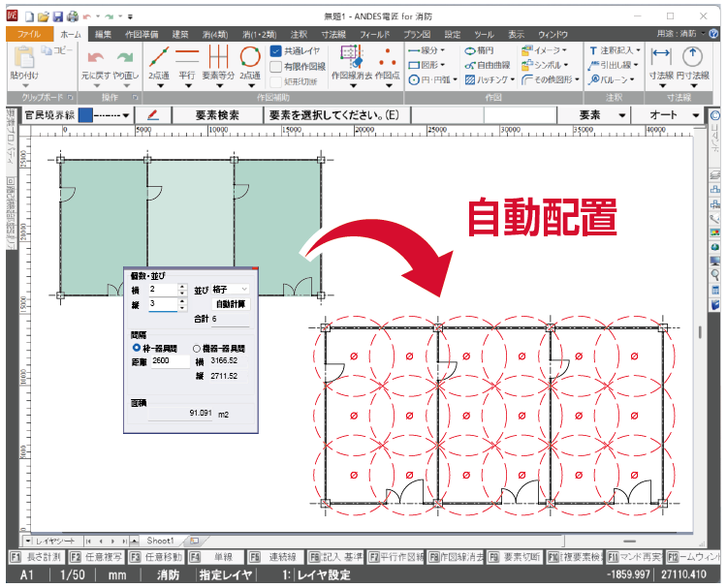Image resolution: width=727 pixels, height=588 pixels.
Task: Increase 横 value with stepper up arrow
Action: [x=182, y=287]
